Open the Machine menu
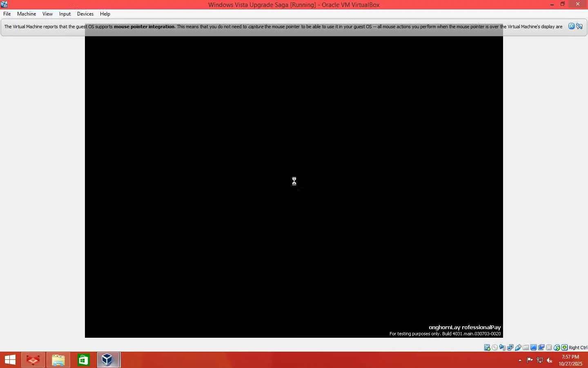Screen dimensions: 588x368 click(x=27, y=14)
